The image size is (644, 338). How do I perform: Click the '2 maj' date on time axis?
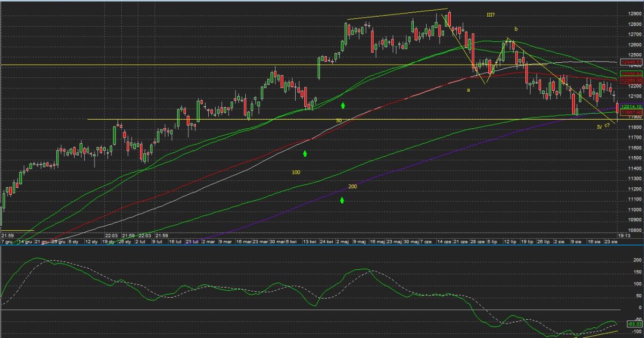343,242
